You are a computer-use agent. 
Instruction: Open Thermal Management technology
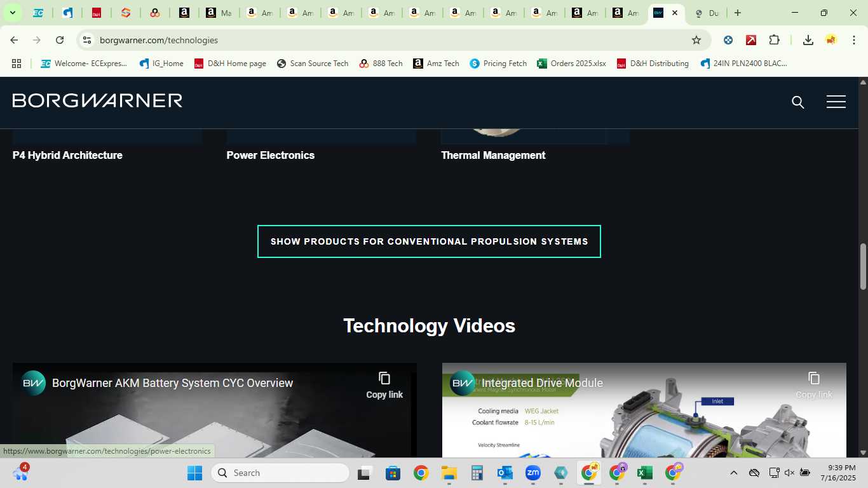click(x=493, y=155)
